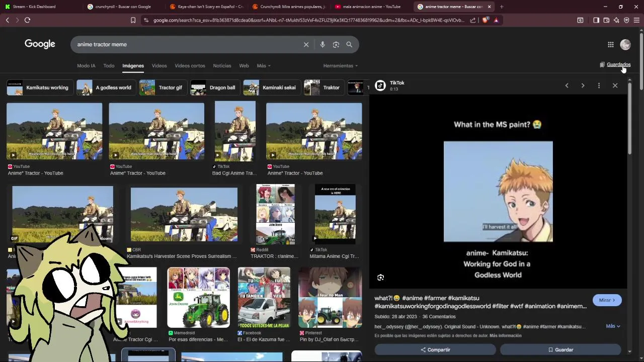Select Traktor filter chip
Screen dimensions: 644x362
click(x=323, y=87)
